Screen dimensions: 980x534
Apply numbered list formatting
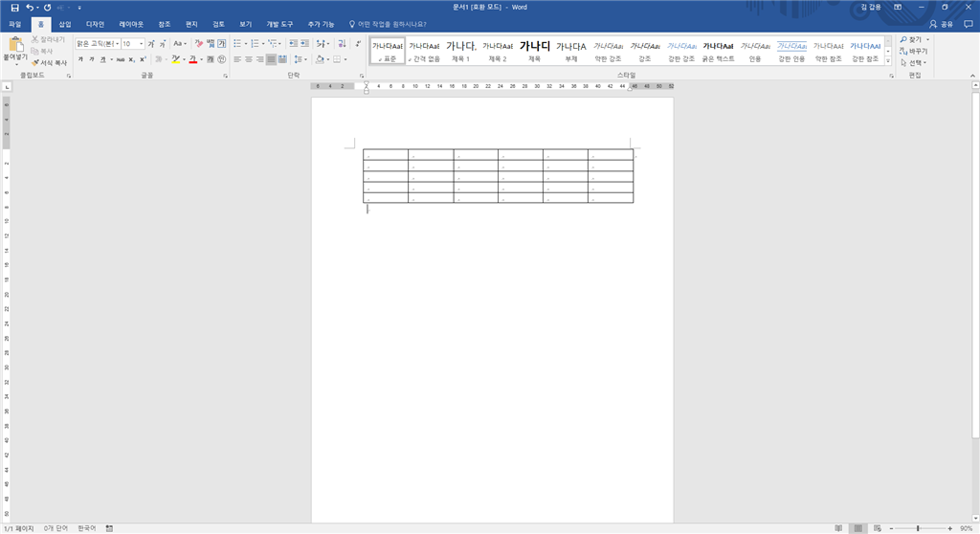(x=255, y=43)
